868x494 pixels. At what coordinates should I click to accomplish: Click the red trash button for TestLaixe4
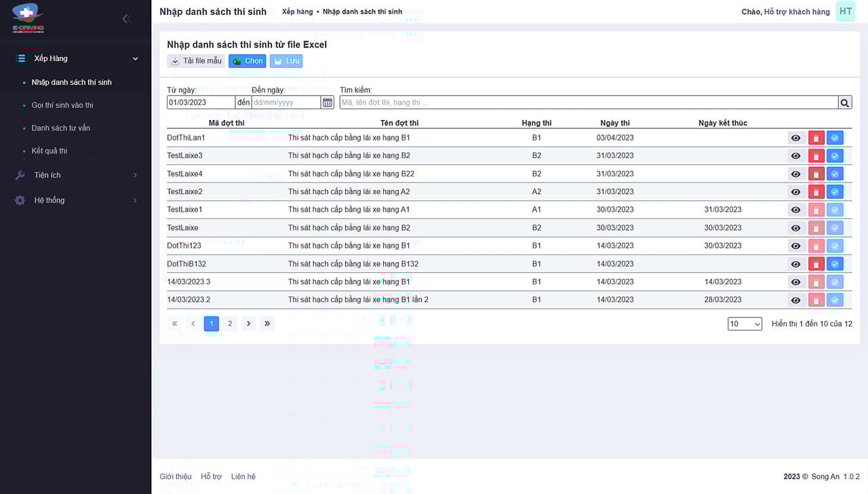point(816,174)
